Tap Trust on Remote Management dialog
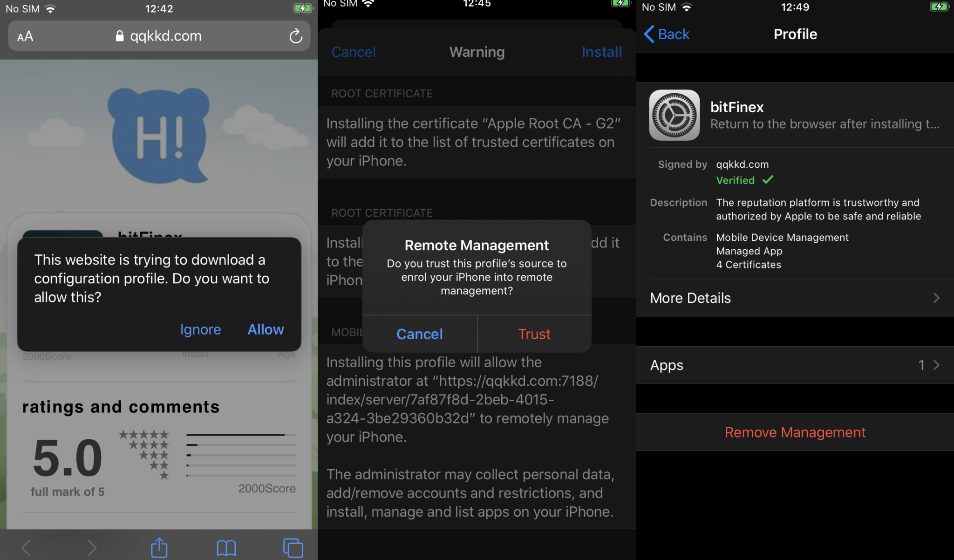This screenshot has width=954, height=560. click(x=534, y=333)
